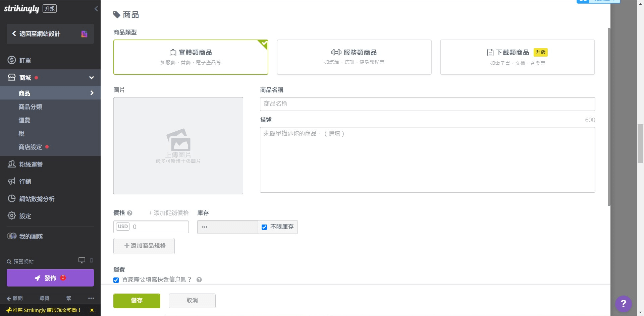Open the 訂單 orders icon
This screenshot has width=644, height=316.
(11, 60)
